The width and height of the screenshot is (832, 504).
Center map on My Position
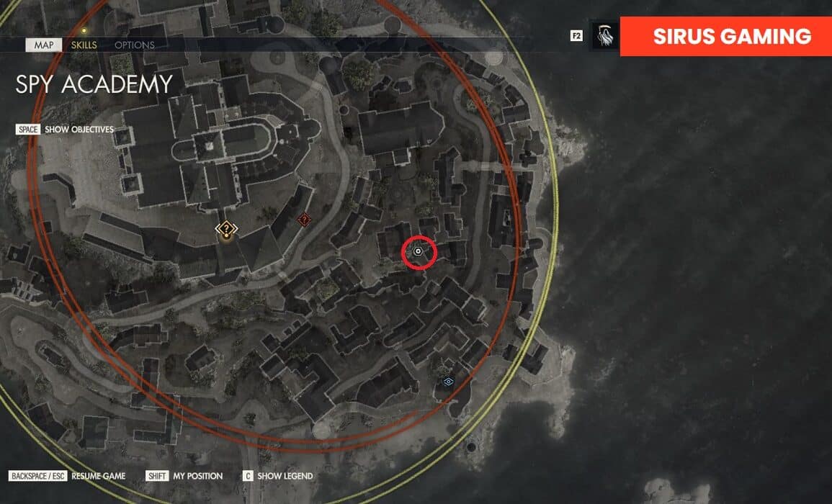198,476
